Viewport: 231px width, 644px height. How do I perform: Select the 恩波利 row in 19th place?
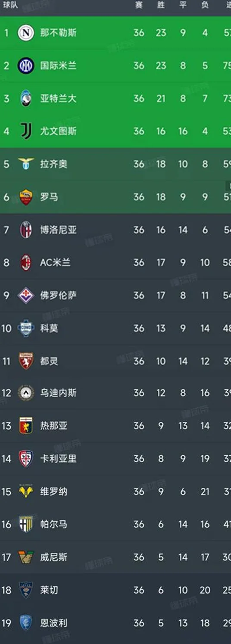click(x=115, y=623)
